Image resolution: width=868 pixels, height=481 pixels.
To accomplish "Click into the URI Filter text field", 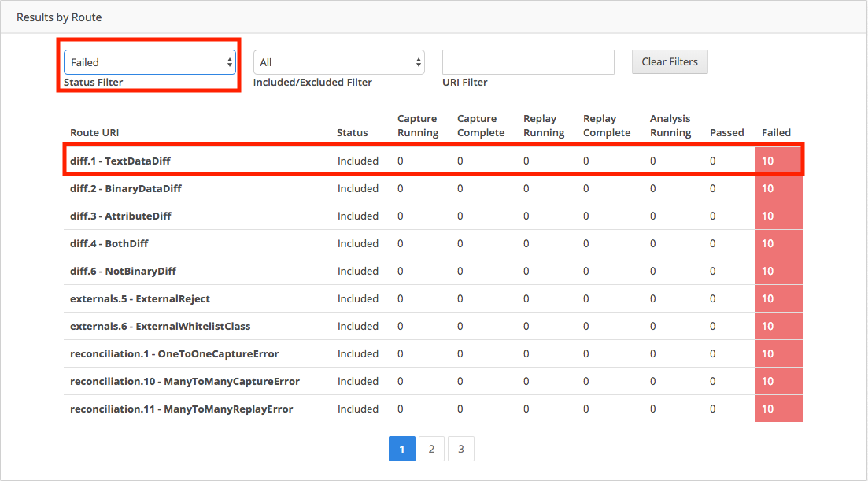I will tap(528, 62).
